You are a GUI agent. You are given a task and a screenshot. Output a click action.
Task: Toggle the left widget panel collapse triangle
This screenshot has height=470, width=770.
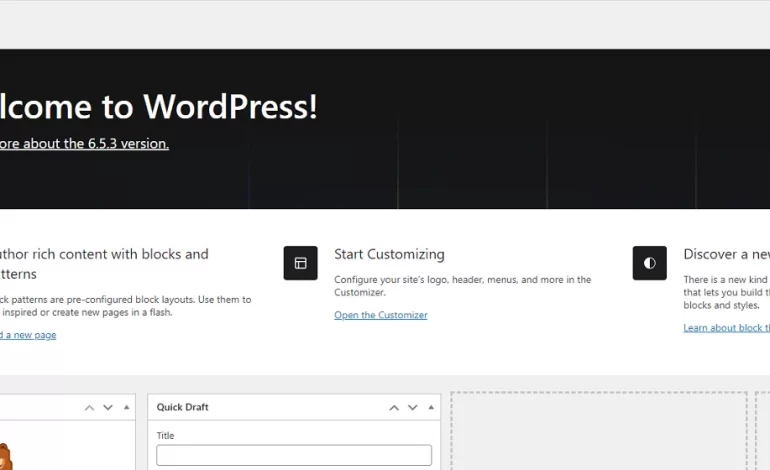[x=126, y=407]
